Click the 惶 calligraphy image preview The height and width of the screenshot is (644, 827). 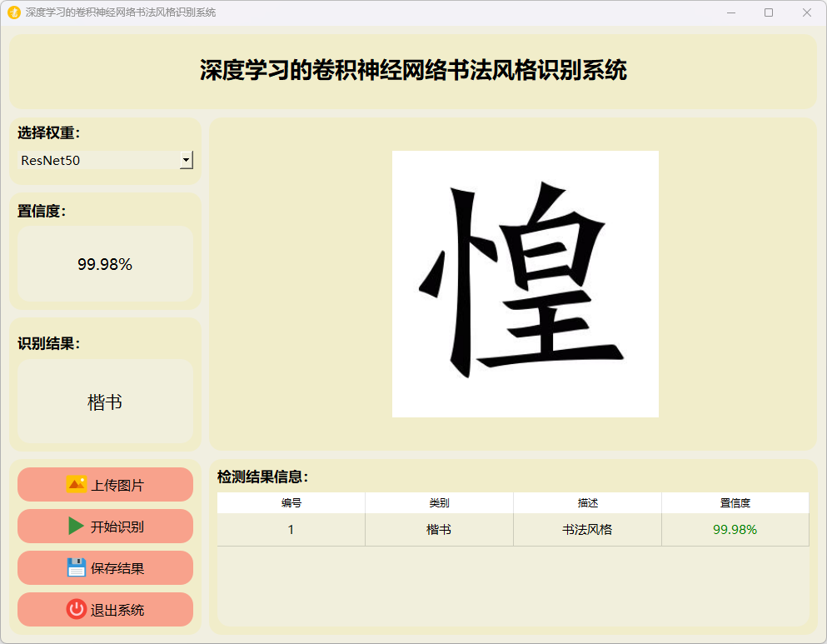(525, 283)
